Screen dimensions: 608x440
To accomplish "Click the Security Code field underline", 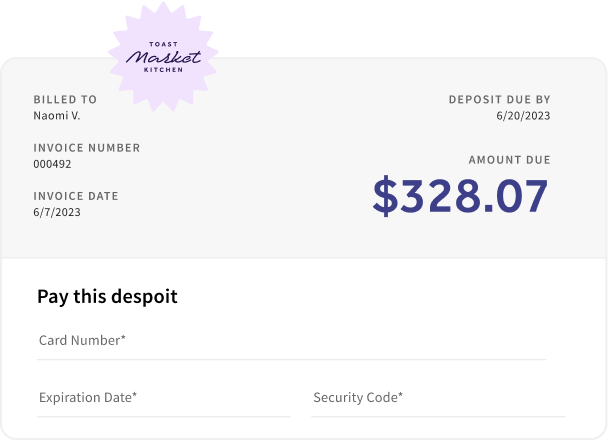I will 438,417.
